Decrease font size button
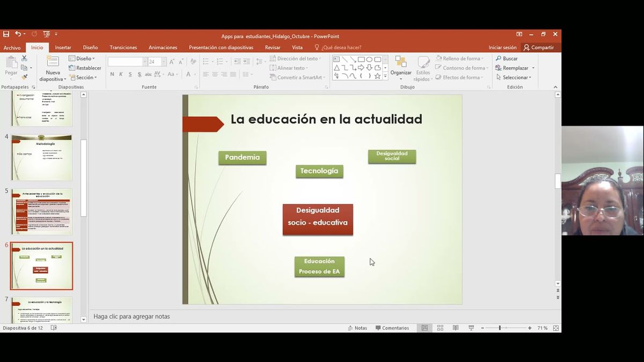644x362 pixels. [x=181, y=62]
